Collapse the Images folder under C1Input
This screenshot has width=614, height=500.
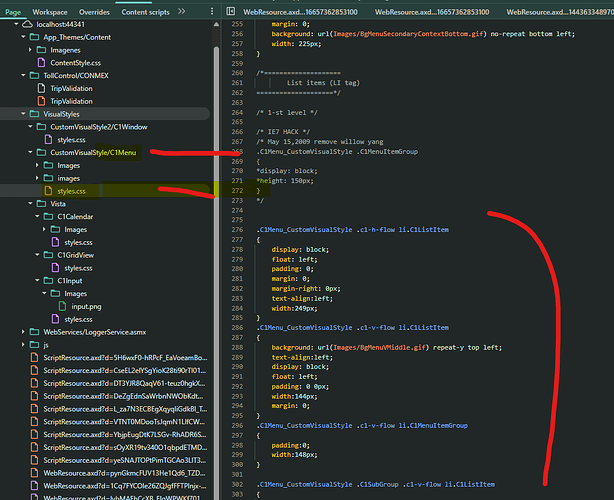click(44, 293)
